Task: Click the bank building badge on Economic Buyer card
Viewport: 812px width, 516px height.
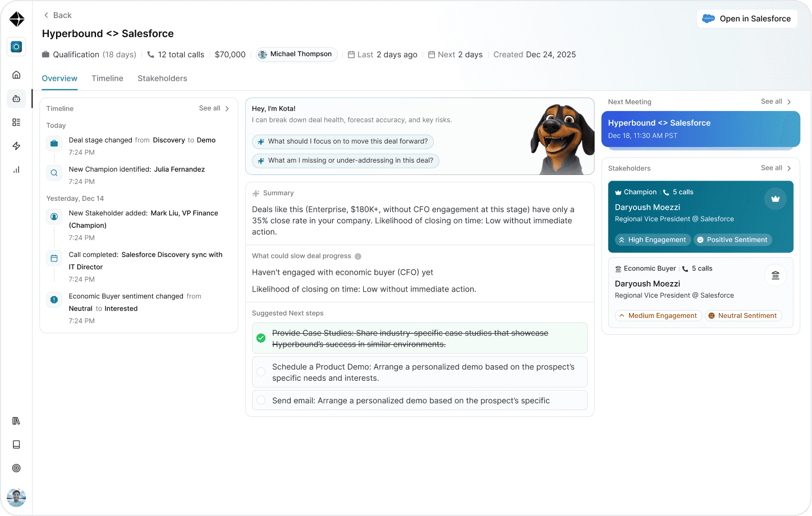Action: click(776, 275)
